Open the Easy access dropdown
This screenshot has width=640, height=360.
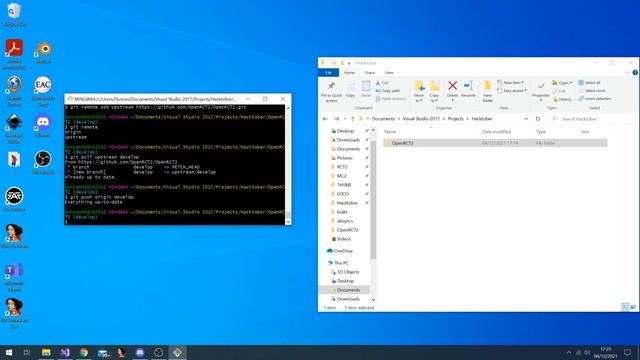512,91
